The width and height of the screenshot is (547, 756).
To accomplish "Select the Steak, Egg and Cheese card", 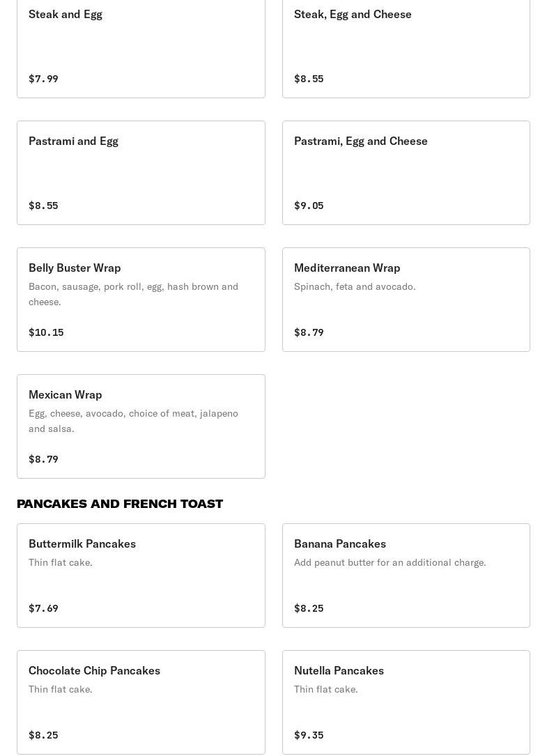I will pos(406,48).
